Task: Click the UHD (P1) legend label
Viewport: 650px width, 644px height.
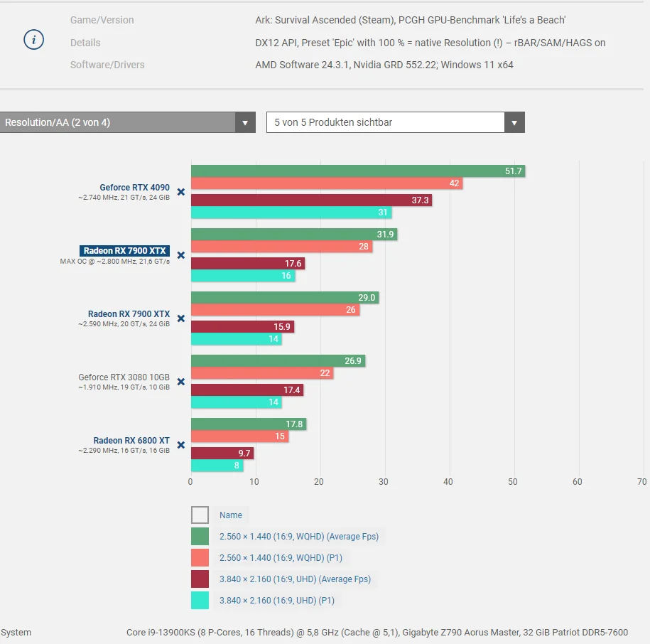Action: (x=277, y=601)
